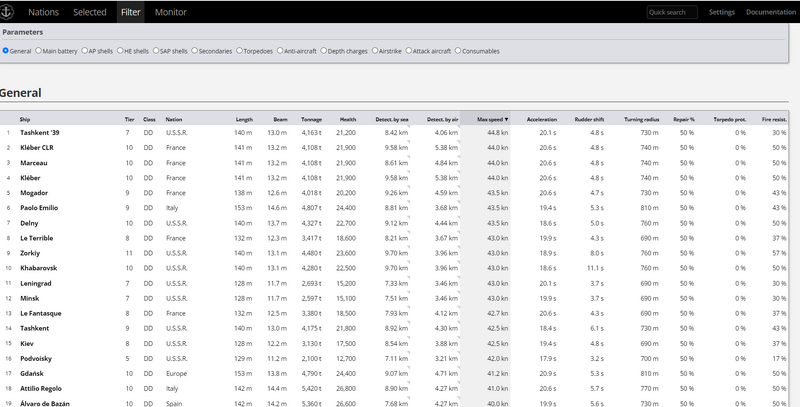Sort table by Rudder shift column
Screen dimensions: 800x407
click(x=589, y=119)
